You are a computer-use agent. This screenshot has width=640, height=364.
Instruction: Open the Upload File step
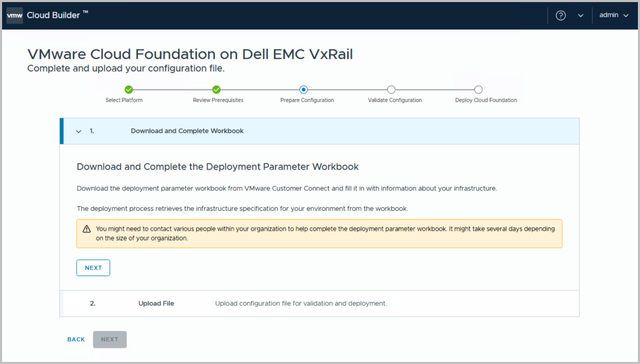156,303
